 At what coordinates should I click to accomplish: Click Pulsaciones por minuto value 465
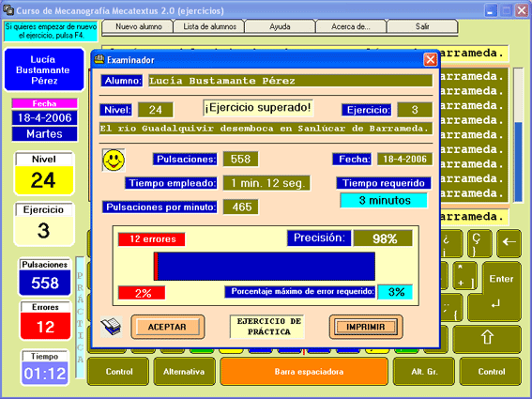coord(240,207)
